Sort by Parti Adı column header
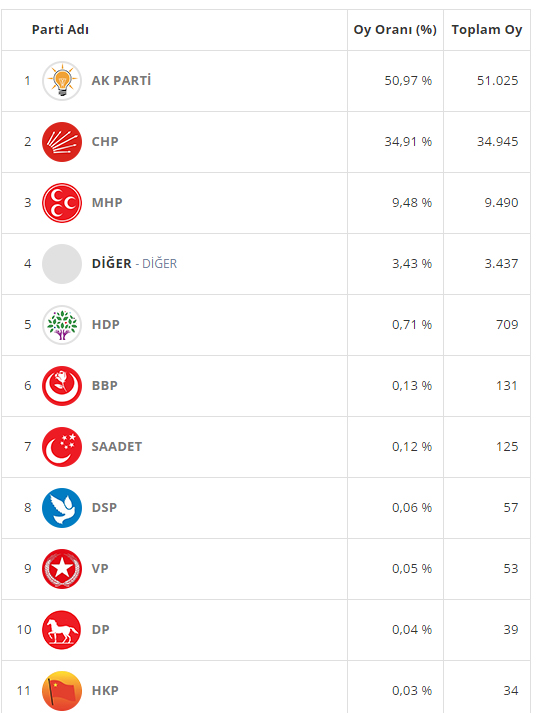This screenshot has width=537, height=713. pos(60,30)
